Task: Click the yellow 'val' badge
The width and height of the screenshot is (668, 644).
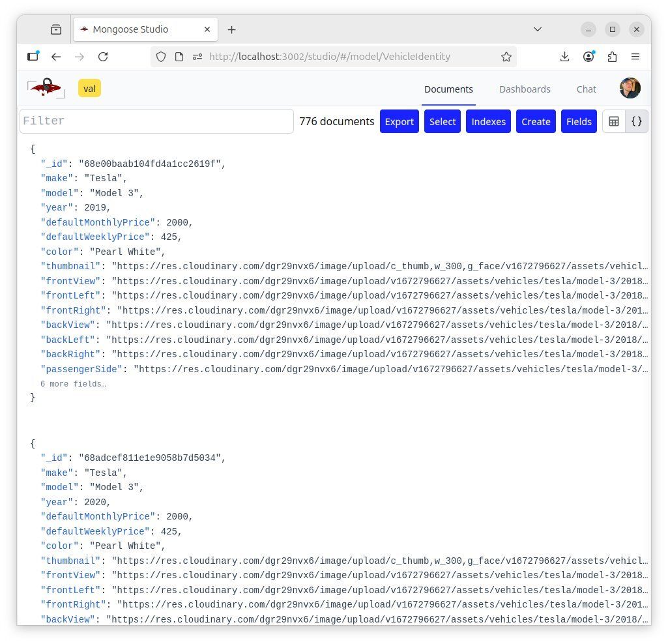Action: coord(89,88)
